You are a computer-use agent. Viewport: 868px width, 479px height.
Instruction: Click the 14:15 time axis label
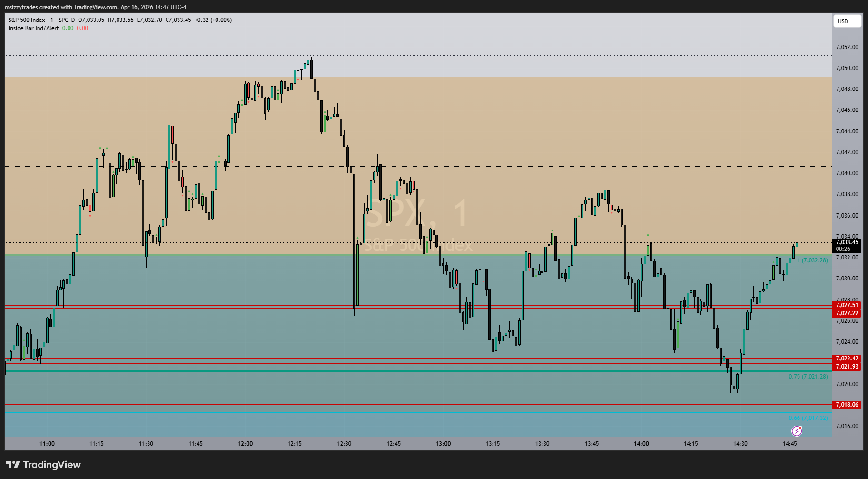(x=690, y=444)
